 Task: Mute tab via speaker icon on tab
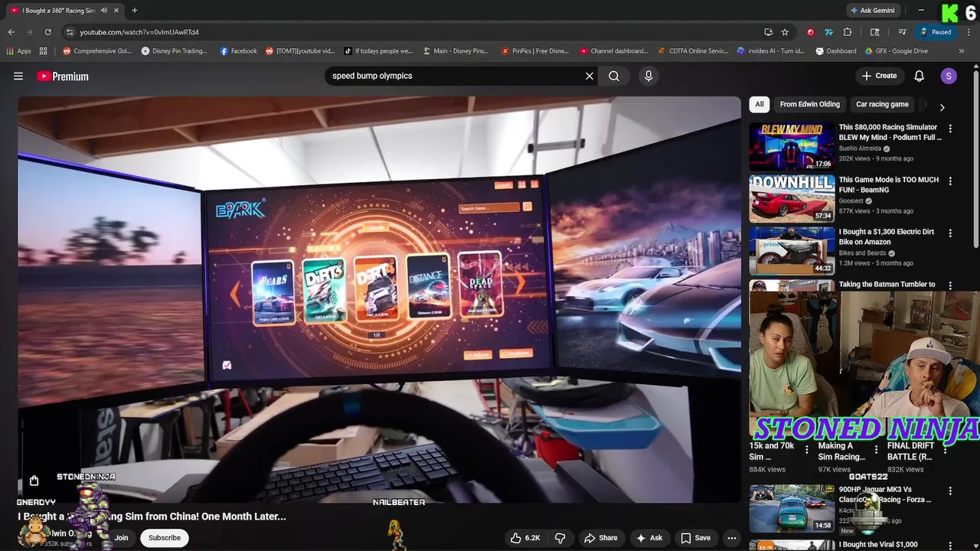(104, 11)
